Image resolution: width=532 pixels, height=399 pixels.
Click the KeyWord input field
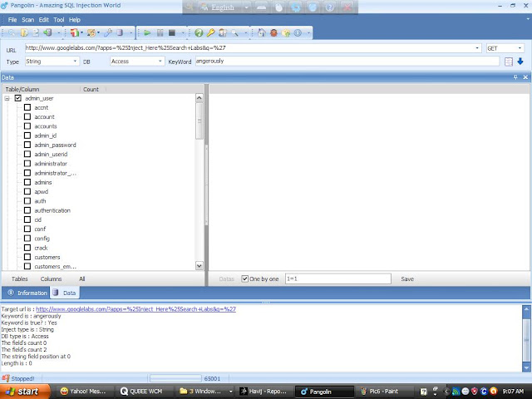tap(347, 61)
